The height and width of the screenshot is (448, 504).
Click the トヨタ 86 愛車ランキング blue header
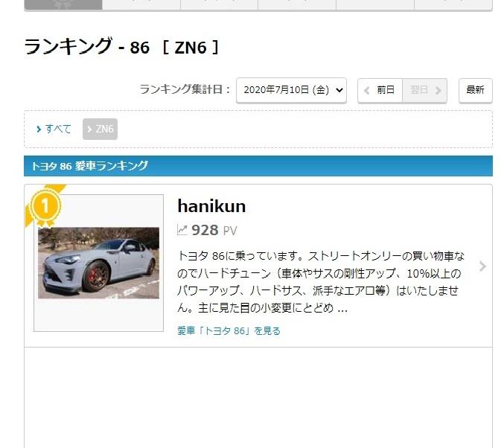(x=258, y=166)
